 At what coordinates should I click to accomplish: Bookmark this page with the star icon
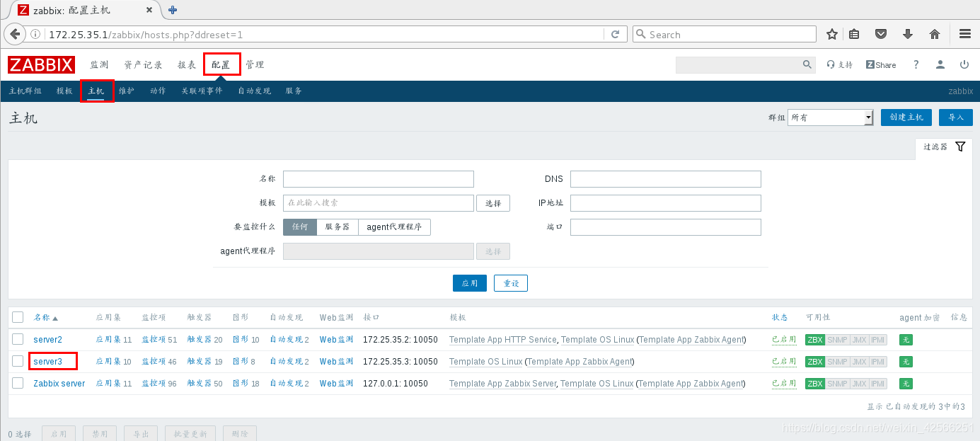click(x=832, y=34)
